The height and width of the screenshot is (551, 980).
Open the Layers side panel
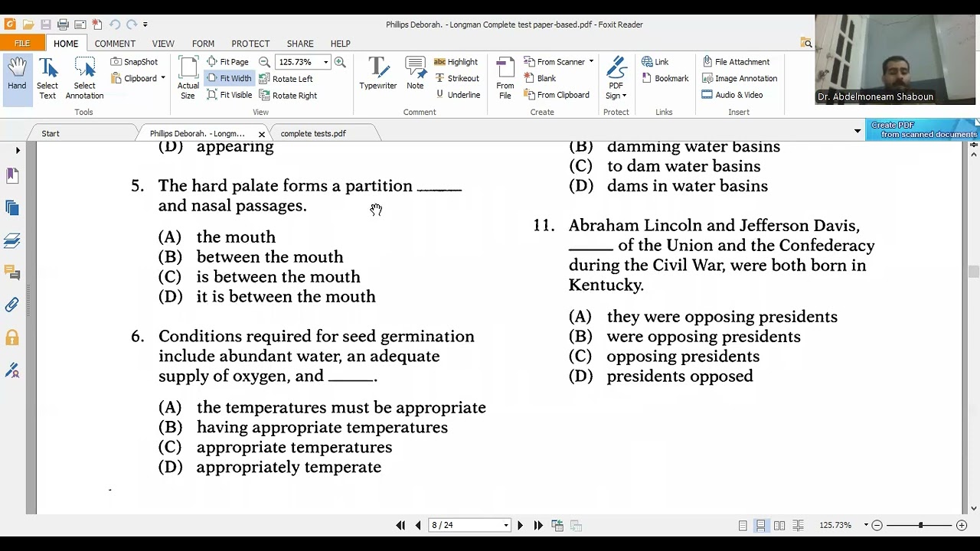(12, 240)
